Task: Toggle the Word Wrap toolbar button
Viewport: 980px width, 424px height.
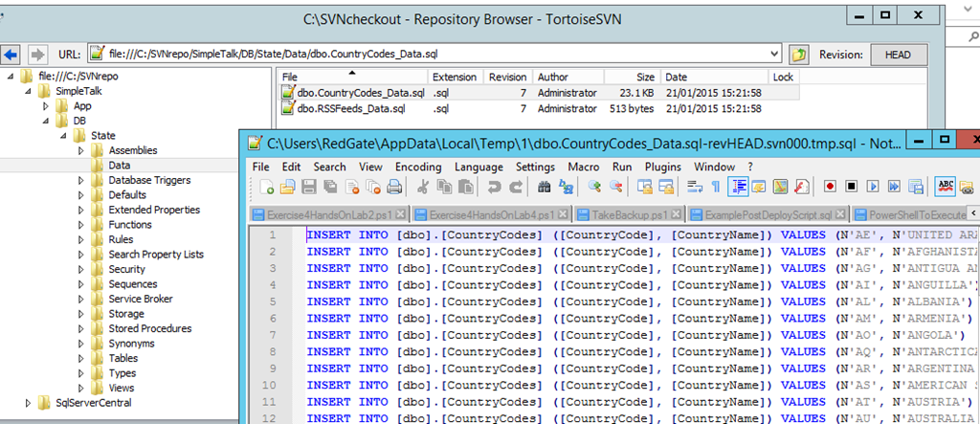Action: click(x=696, y=187)
